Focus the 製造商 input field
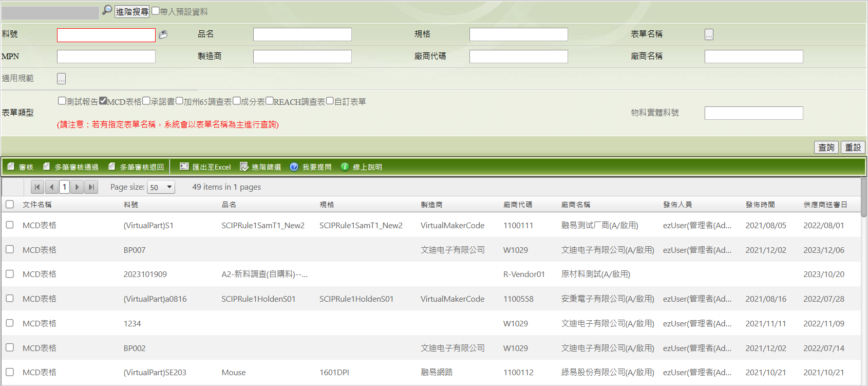Viewport: 868px width, 386px height. point(303,57)
